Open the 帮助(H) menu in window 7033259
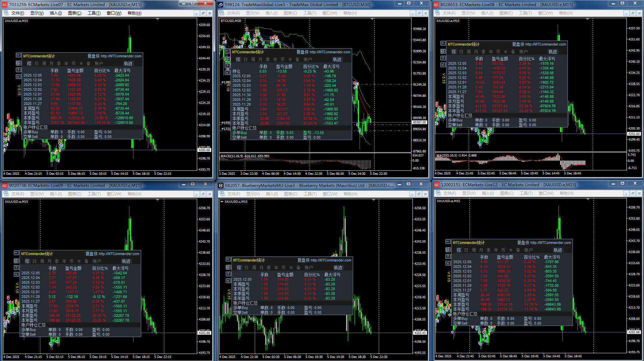 click(134, 13)
